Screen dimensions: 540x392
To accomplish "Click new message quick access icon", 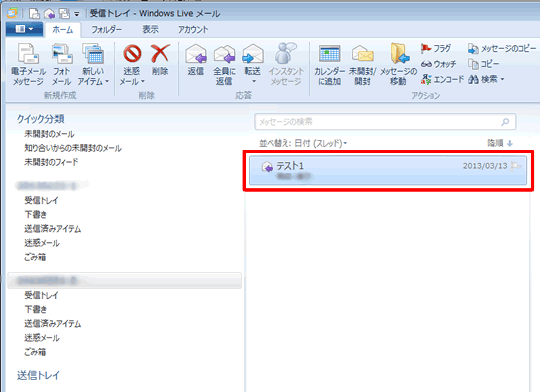I will 34,13.
